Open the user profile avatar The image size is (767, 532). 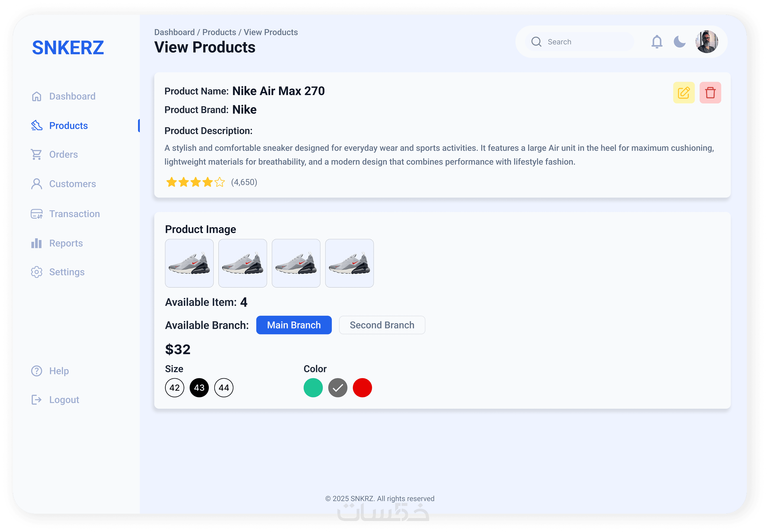point(706,42)
